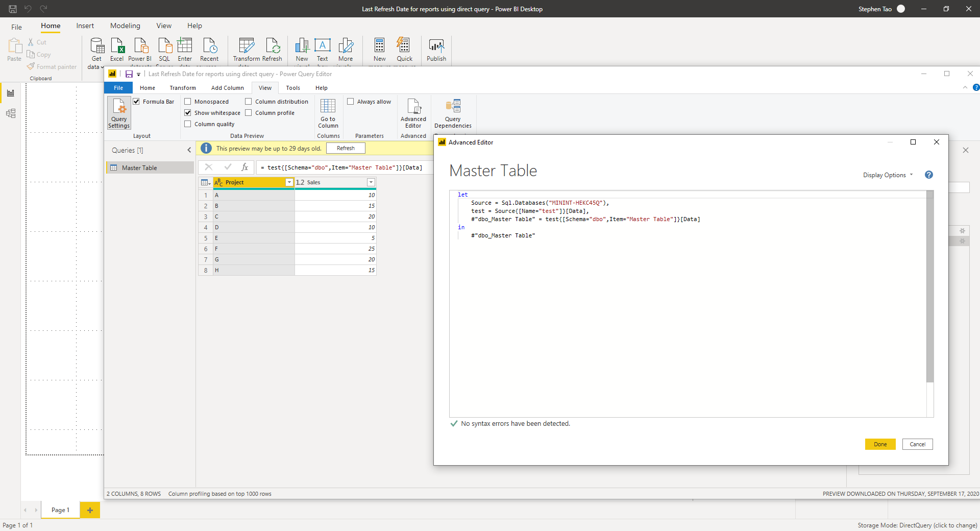Viewport: 980px width, 531px height.
Task: Open Tools tab in Query Editor
Action: click(x=293, y=88)
